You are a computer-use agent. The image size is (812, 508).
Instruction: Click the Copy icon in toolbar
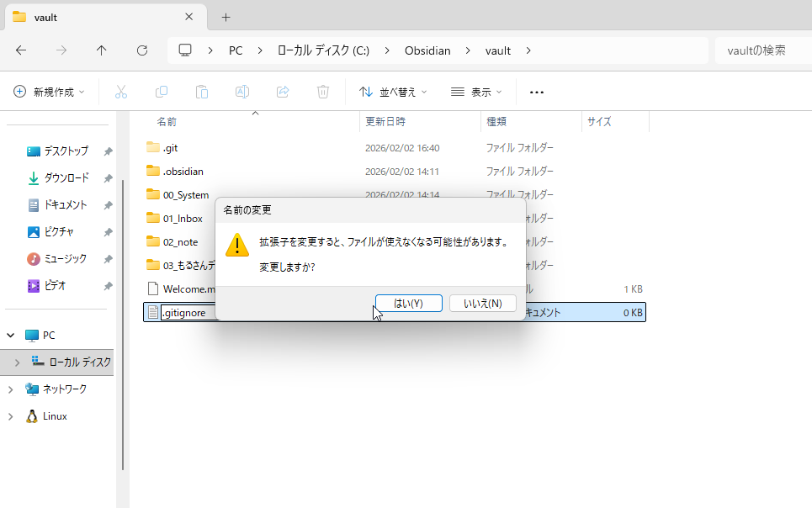(162, 92)
